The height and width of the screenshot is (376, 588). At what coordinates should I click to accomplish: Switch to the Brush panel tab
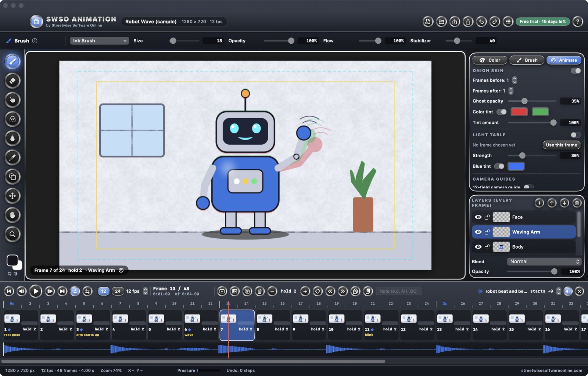pos(527,60)
